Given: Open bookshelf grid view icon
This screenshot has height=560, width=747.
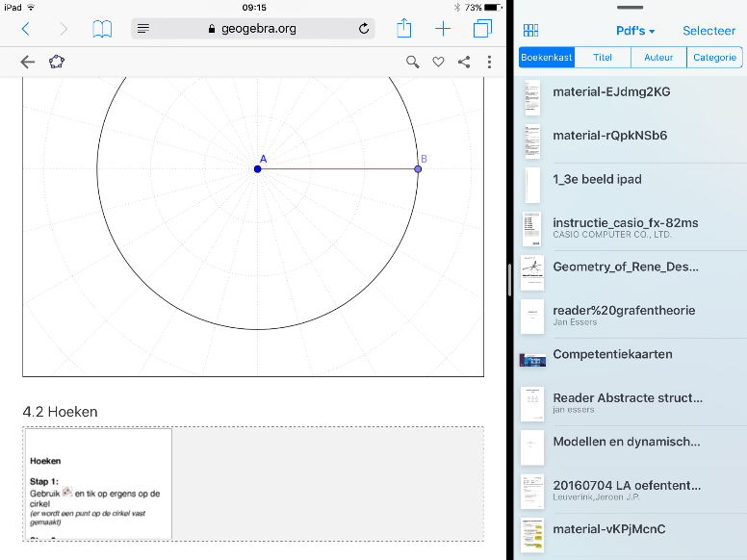Looking at the screenshot, I should pyautogui.click(x=530, y=31).
